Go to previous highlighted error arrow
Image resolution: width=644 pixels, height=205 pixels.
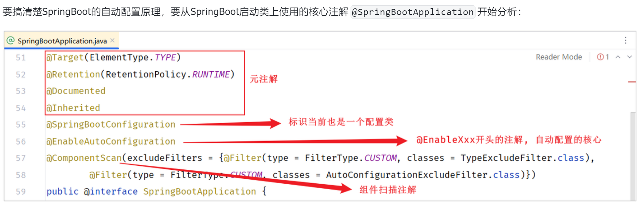pos(618,57)
